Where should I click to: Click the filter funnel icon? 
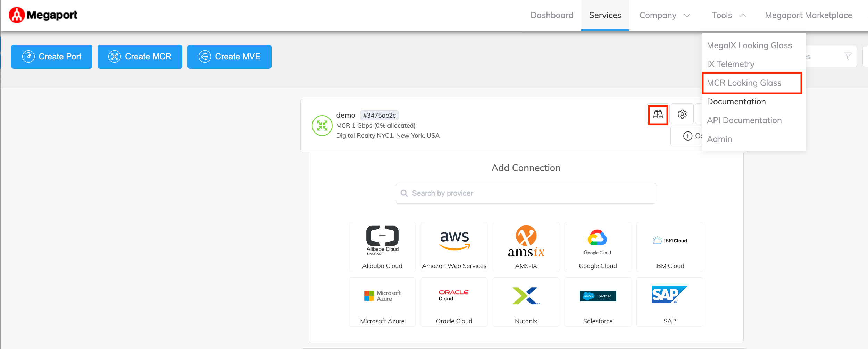click(x=848, y=57)
